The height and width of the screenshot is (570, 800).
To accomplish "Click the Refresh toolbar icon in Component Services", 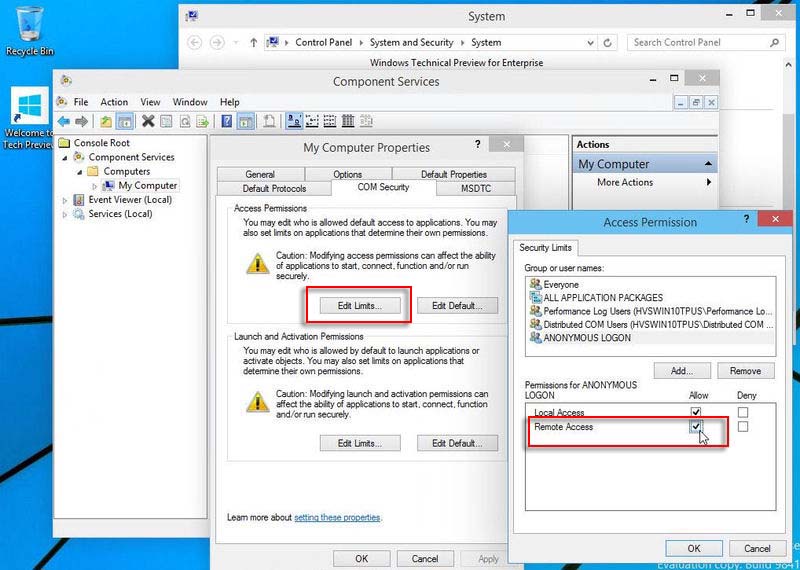I will (185, 121).
